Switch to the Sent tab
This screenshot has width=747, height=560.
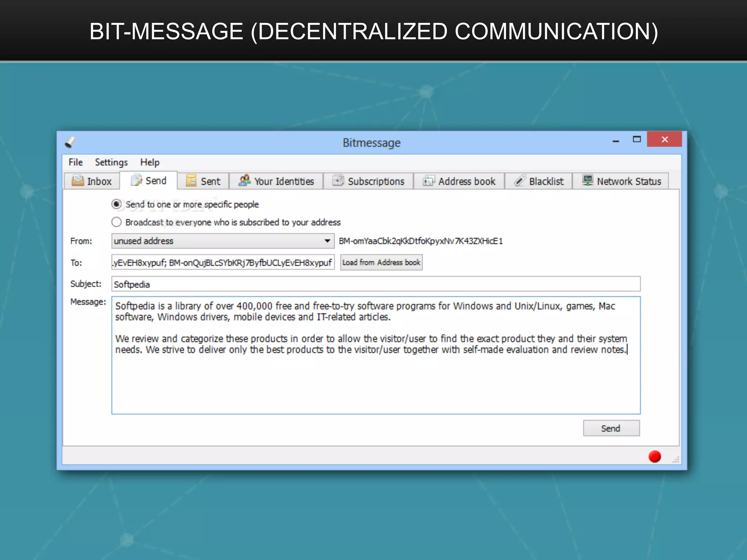tap(204, 181)
